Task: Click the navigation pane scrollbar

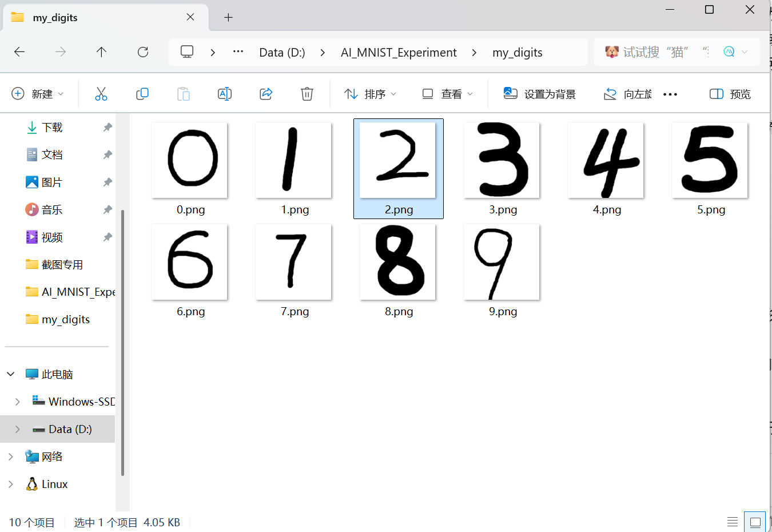Action: [122, 343]
